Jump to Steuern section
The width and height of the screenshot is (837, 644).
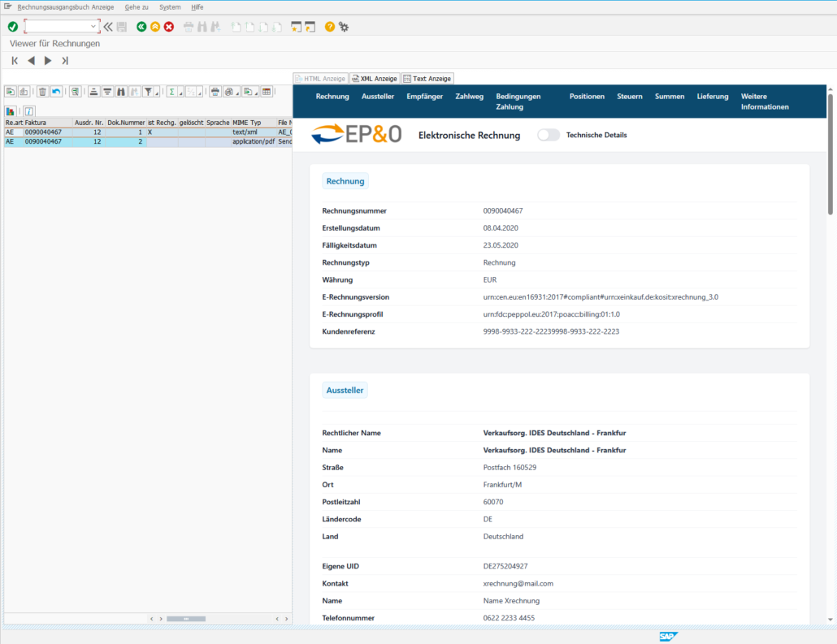coord(629,97)
